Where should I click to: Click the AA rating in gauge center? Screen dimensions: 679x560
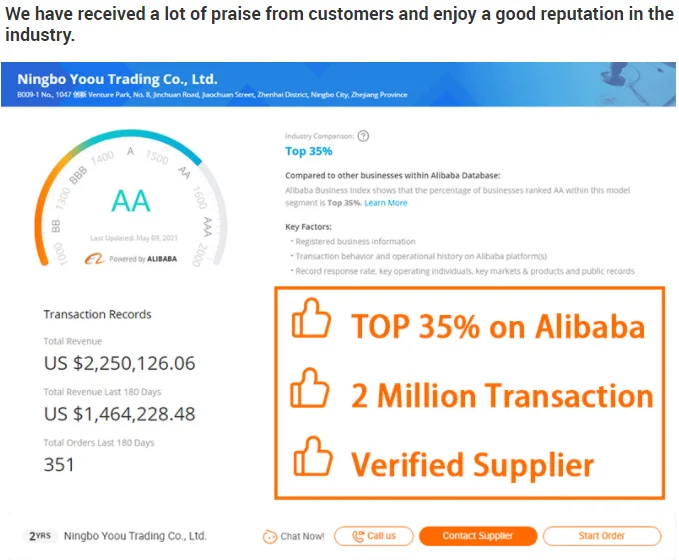click(131, 201)
